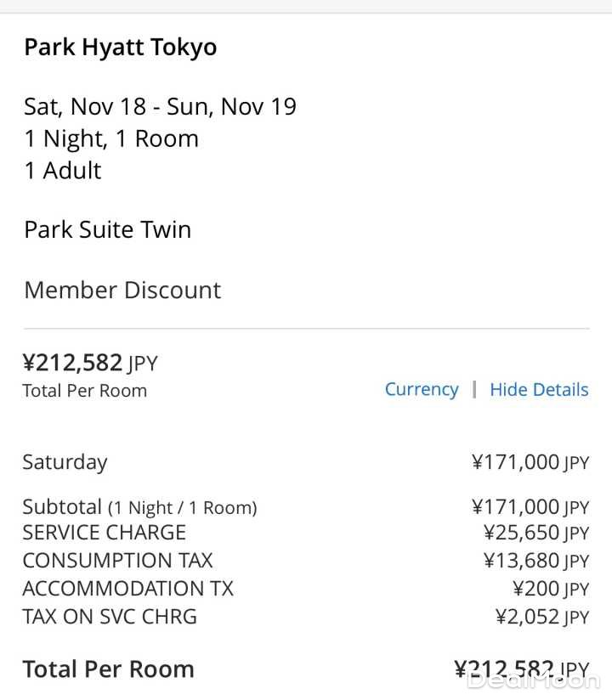The width and height of the screenshot is (612, 700).
Task: Click the Hide Details link
Action: click(539, 389)
